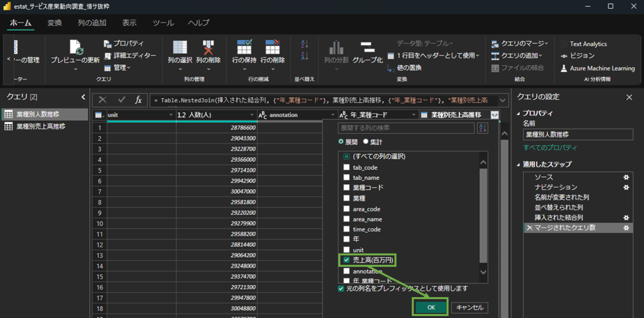Viewport: 644px width, 318px height.
Task: Open settings gear for ナビゲーション step
Action: click(625, 187)
